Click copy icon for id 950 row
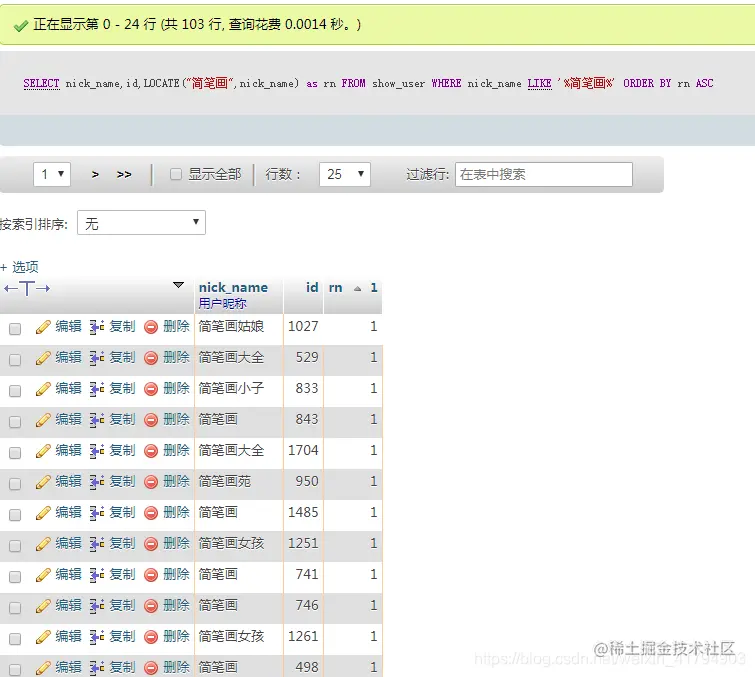The image size is (755, 677). click(x=97, y=482)
